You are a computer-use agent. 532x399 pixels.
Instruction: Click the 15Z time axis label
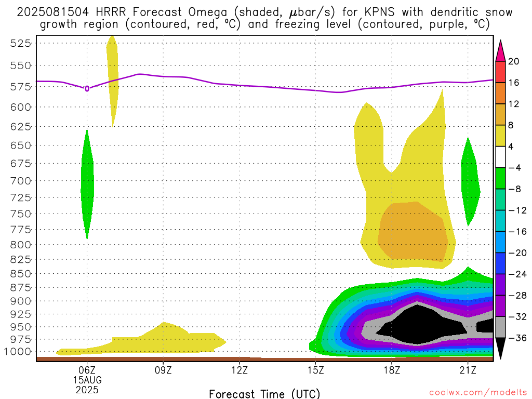(315, 370)
